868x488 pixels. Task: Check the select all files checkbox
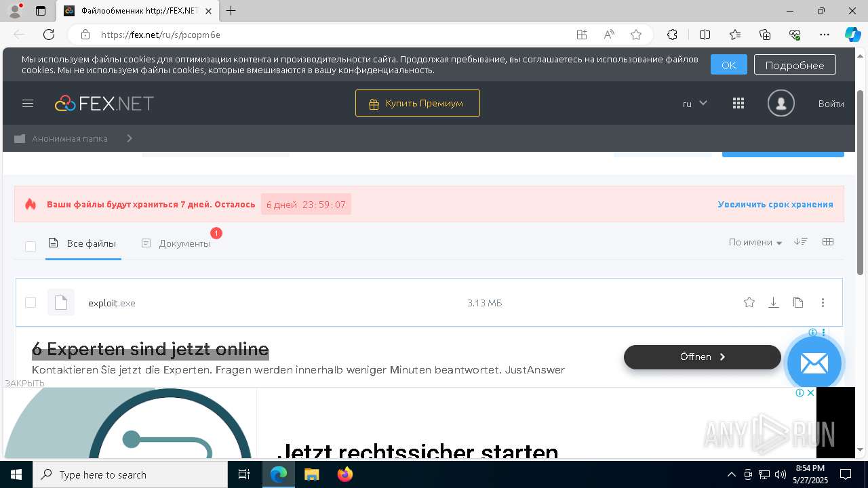[x=31, y=246]
